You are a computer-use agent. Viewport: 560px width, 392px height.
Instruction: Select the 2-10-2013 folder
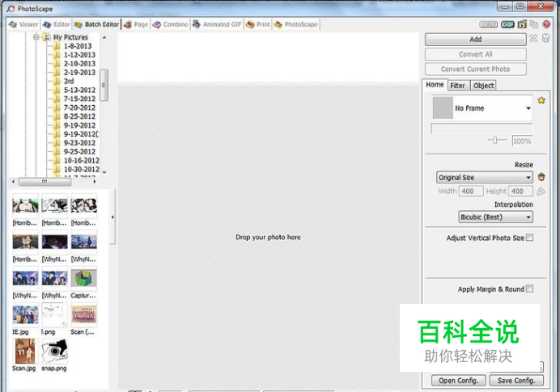point(79,64)
